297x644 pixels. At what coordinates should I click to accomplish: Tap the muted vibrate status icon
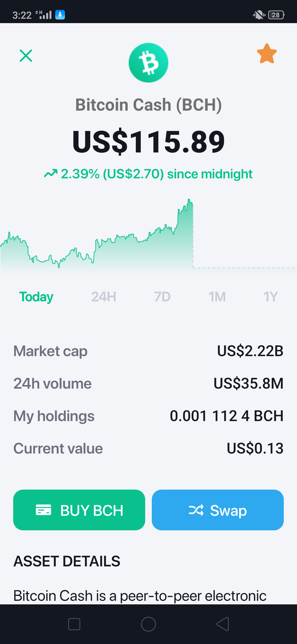(259, 15)
